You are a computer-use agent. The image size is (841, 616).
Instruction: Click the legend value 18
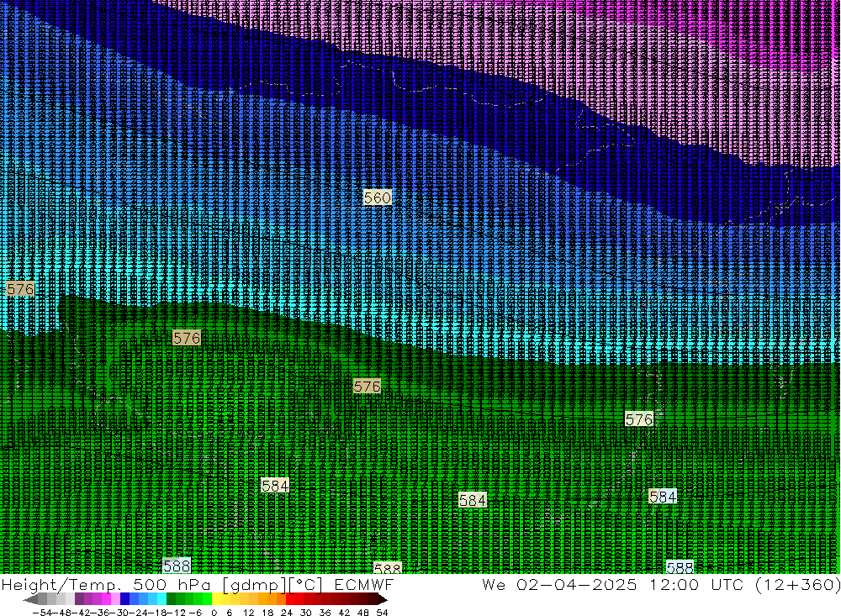pyautogui.click(x=267, y=613)
